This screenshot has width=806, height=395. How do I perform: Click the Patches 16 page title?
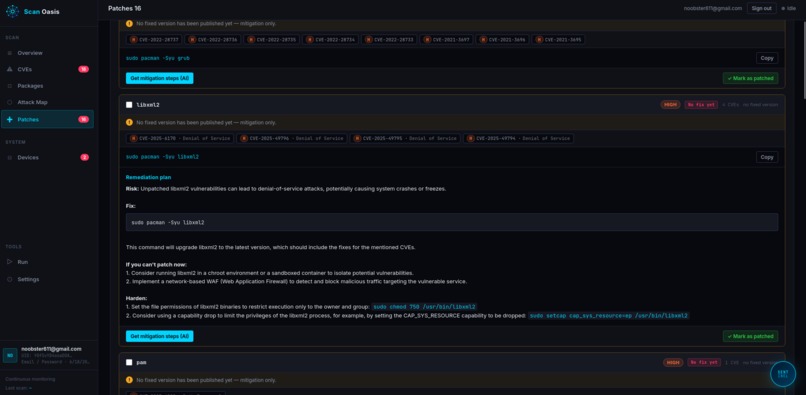click(x=125, y=8)
